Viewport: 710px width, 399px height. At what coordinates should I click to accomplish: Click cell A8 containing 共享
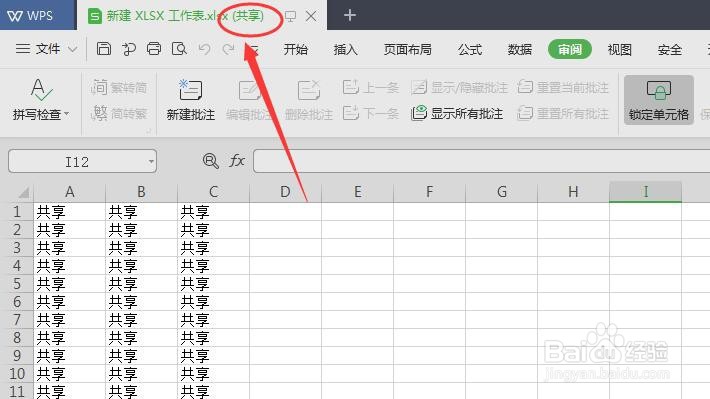[x=69, y=337]
